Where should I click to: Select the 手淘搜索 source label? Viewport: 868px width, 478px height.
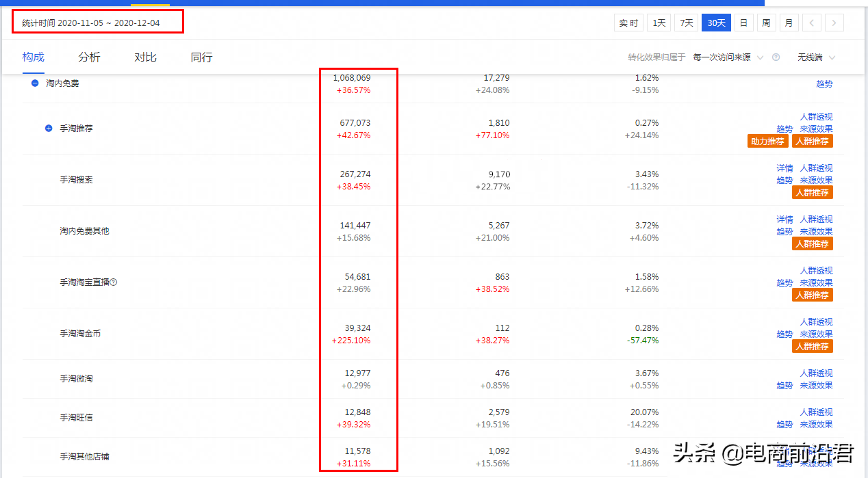[x=77, y=180]
